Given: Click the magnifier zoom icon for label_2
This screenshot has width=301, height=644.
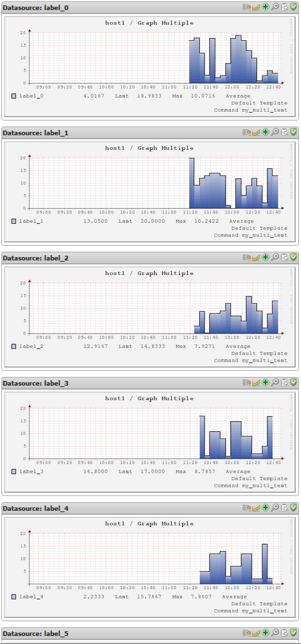Looking at the screenshot, I should tap(276, 258).
